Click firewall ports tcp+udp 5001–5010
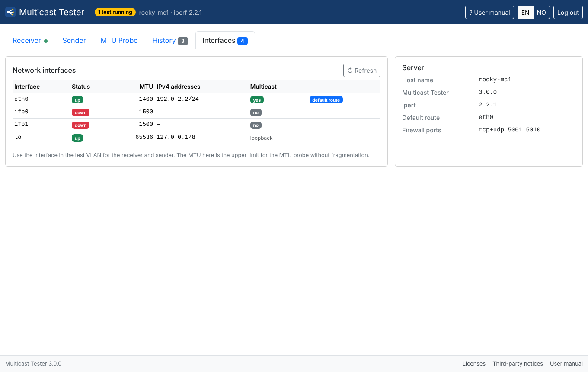 [510, 130]
